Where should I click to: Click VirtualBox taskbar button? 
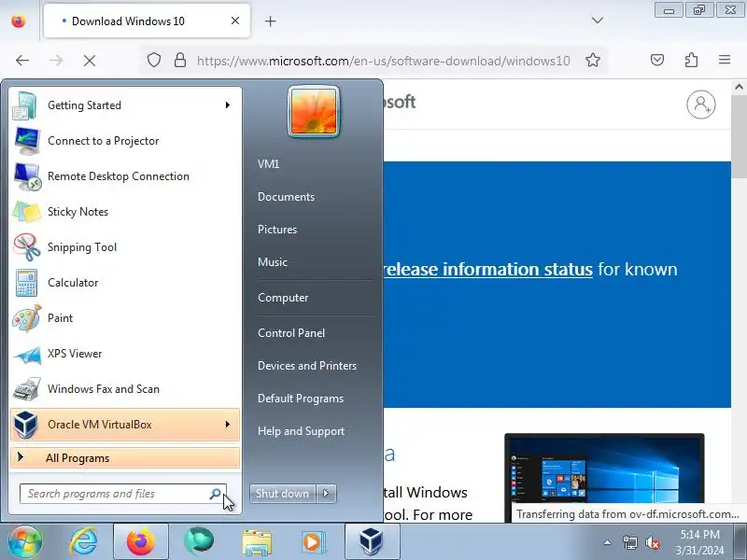tap(372, 542)
